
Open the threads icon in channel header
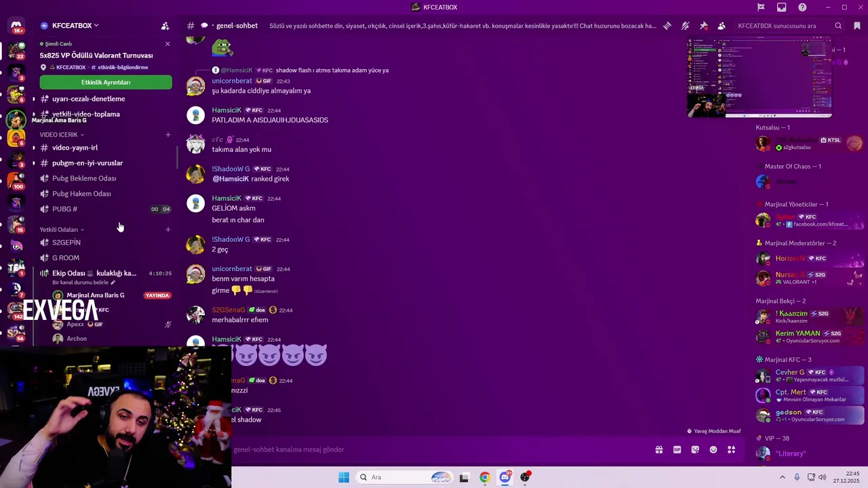pyautogui.click(x=667, y=26)
